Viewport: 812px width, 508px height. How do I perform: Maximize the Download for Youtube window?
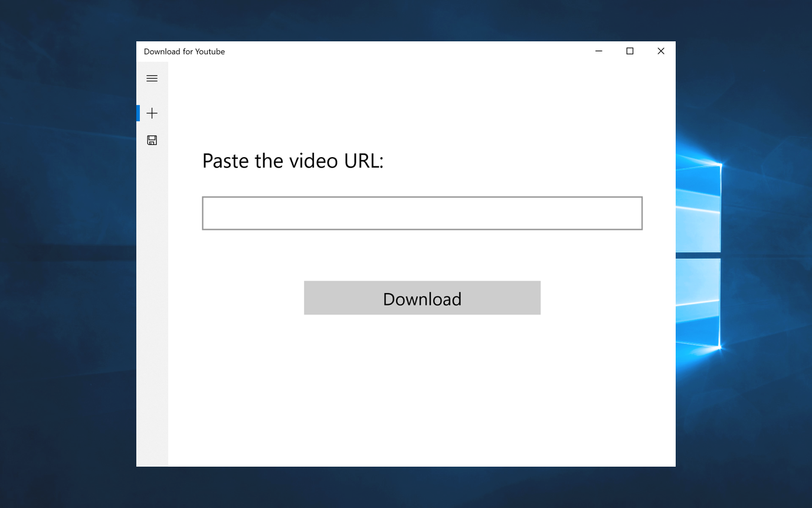click(x=630, y=51)
